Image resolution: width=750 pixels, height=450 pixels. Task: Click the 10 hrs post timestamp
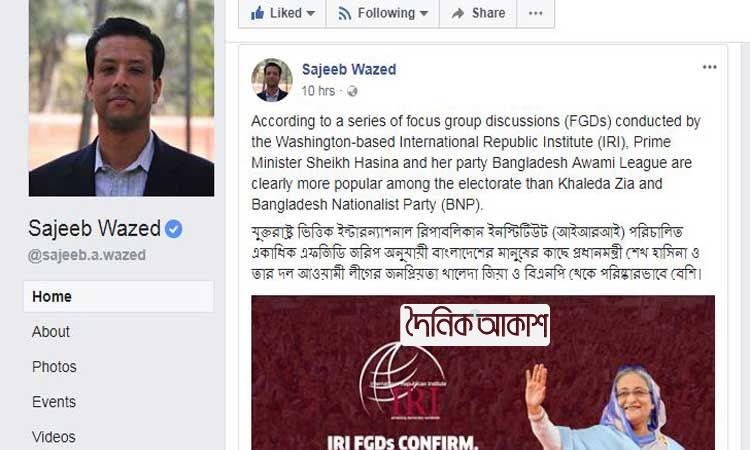(318, 91)
